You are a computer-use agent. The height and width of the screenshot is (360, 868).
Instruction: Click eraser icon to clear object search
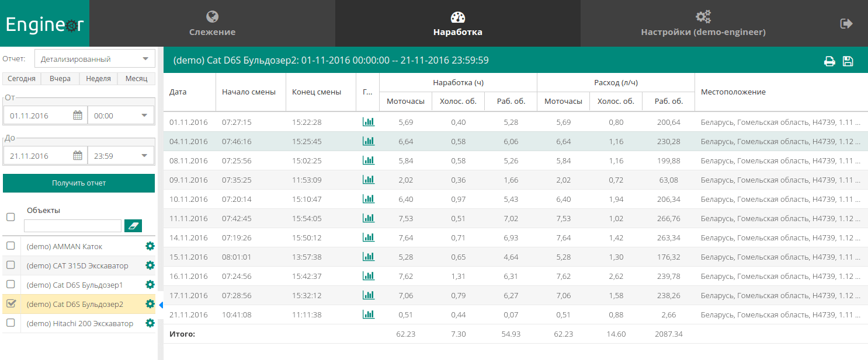(133, 226)
